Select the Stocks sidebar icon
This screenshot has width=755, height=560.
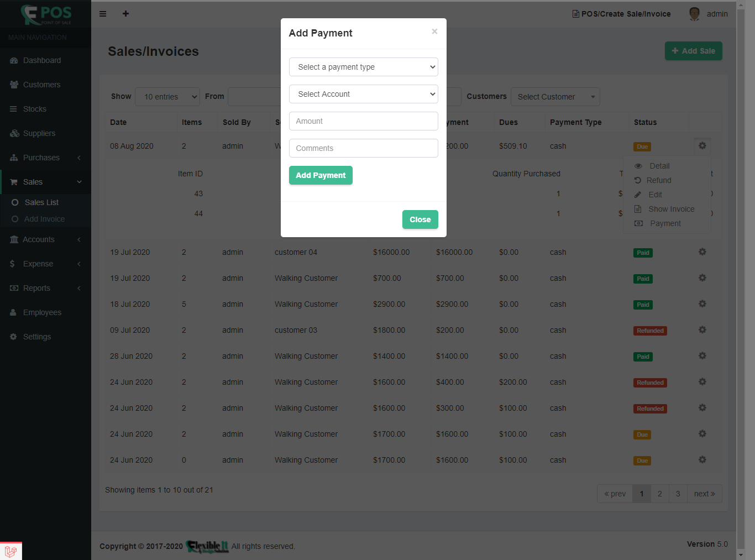click(x=13, y=109)
